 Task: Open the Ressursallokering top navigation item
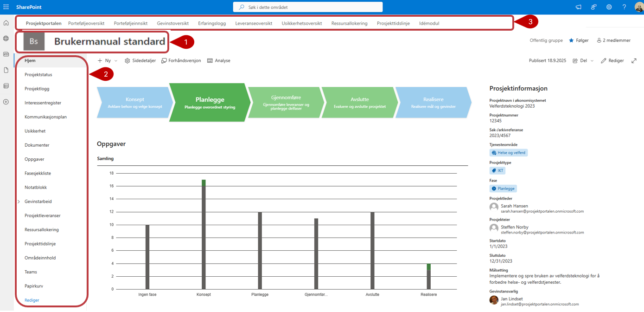click(349, 23)
